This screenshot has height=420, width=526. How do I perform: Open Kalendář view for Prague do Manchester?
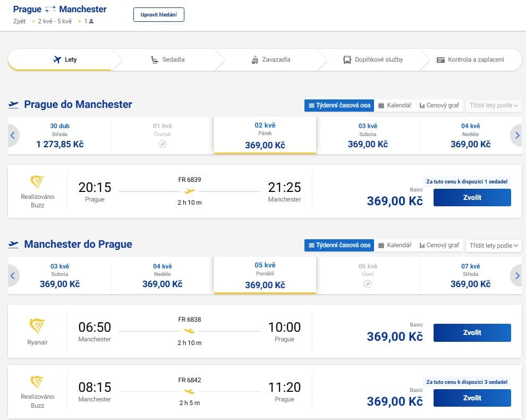click(x=395, y=105)
